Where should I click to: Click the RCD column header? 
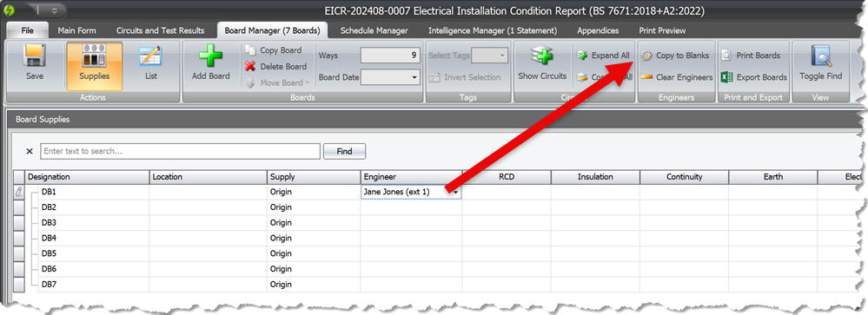(x=507, y=177)
